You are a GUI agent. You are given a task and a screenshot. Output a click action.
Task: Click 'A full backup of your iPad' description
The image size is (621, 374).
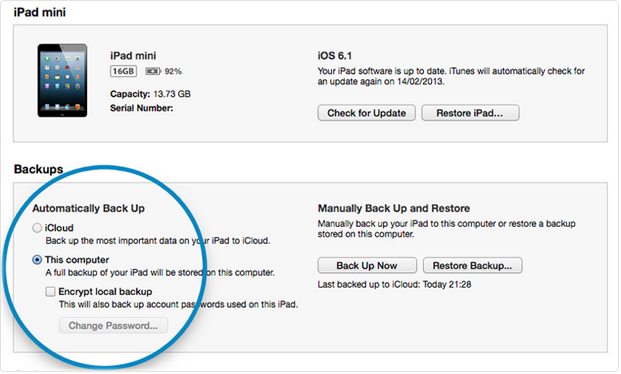point(160,273)
